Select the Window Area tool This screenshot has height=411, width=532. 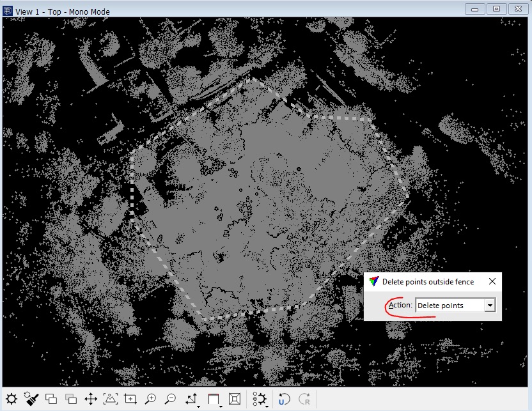[x=129, y=398]
